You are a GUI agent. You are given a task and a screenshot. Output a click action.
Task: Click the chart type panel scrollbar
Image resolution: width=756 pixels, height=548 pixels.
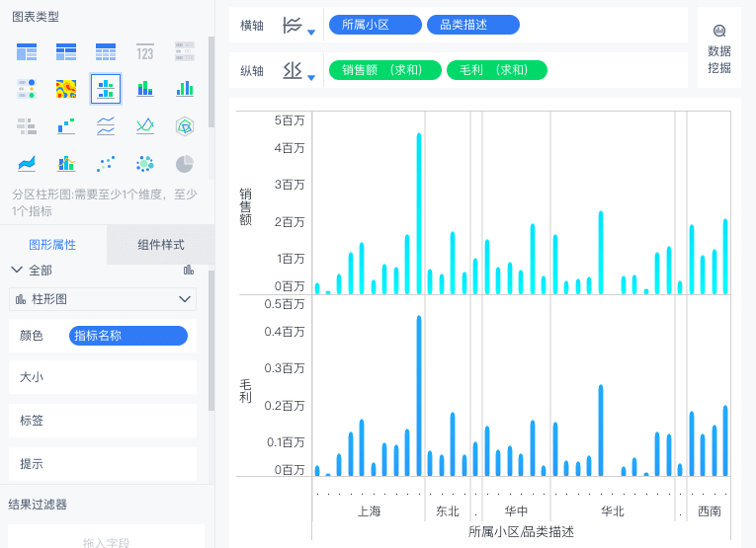pyautogui.click(x=211, y=82)
